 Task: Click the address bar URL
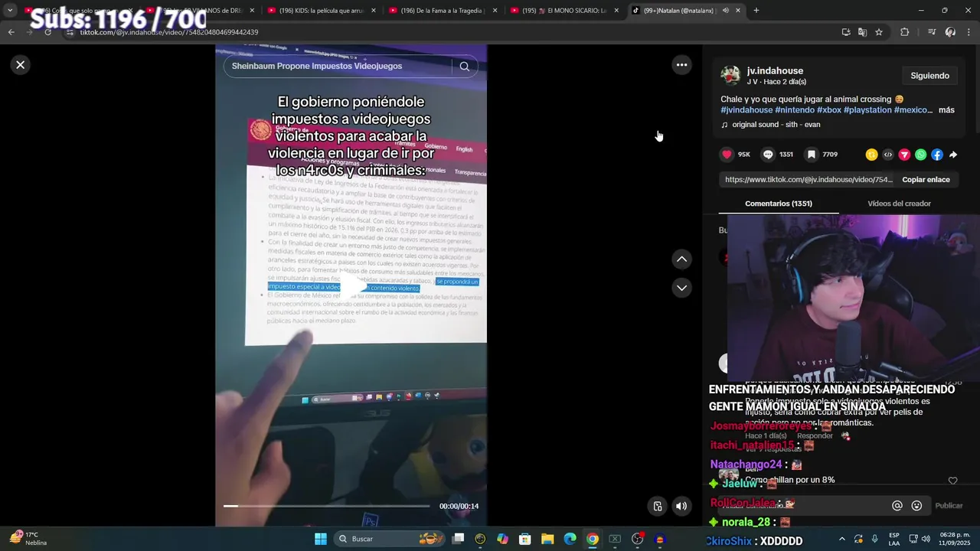[x=169, y=32]
